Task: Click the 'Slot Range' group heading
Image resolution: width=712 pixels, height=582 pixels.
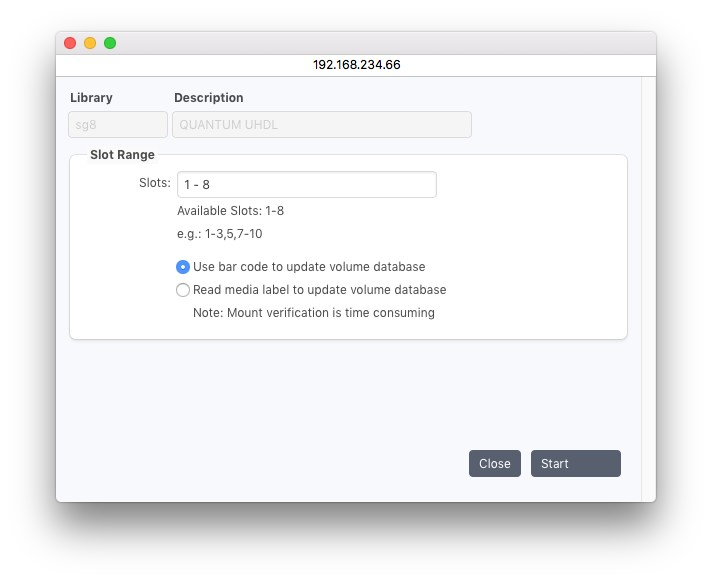Action: tap(122, 155)
